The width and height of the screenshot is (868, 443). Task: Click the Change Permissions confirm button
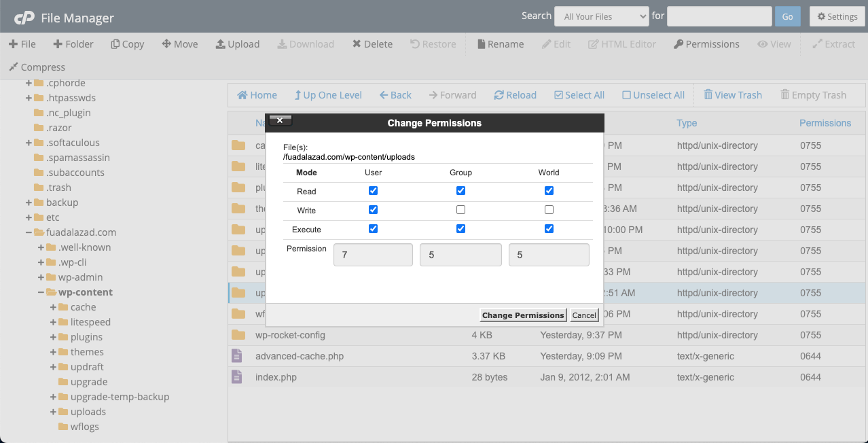click(x=523, y=315)
